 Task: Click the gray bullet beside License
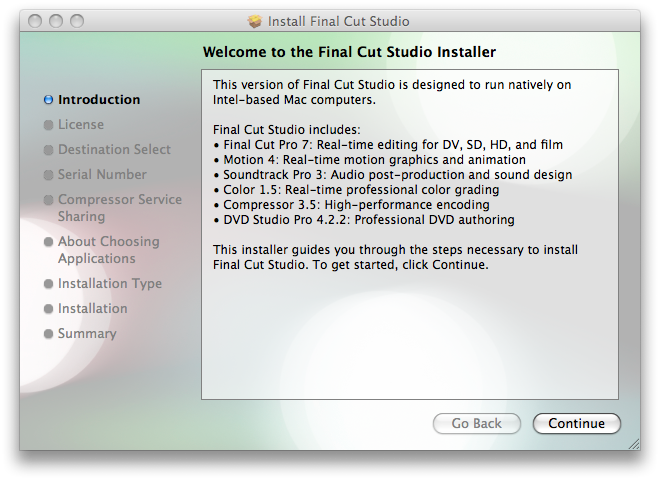pos(48,125)
